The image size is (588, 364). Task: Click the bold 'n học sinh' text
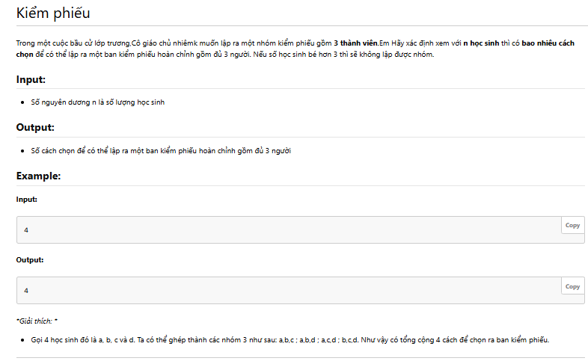[481, 43]
